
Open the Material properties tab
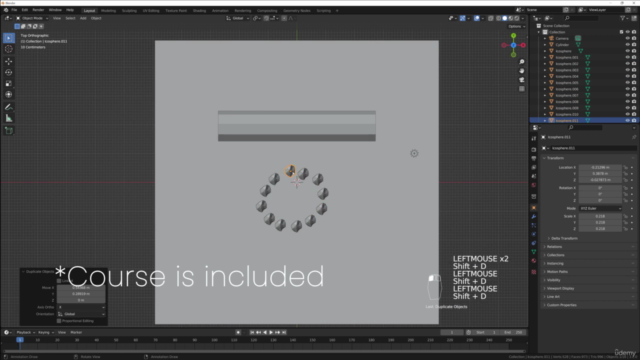(533, 261)
